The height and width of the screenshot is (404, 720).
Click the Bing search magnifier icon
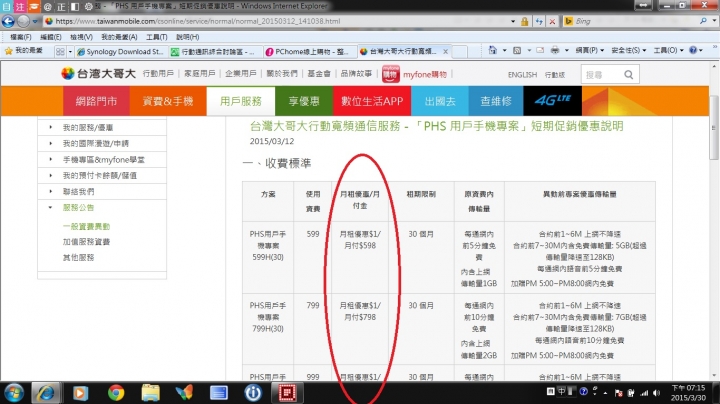coord(703,21)
